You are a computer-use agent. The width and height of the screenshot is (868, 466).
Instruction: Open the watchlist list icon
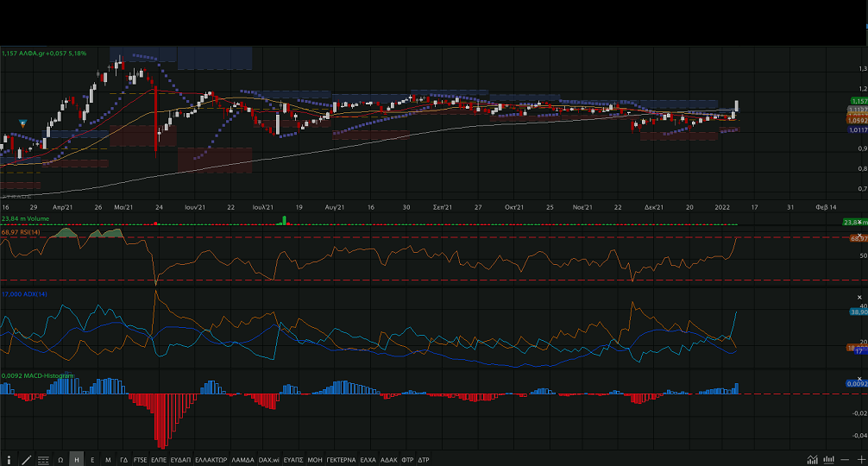tap(43, 460)
